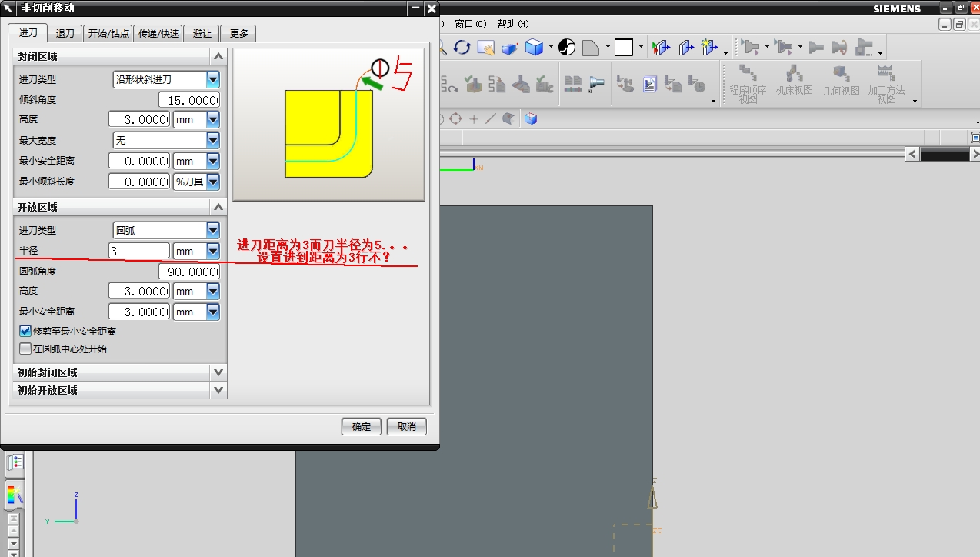Image resolution: width=980 pixels, height=557 pixels.
Task: Open the Operation Navigator sidebar tab
Action: coord(15,462)
